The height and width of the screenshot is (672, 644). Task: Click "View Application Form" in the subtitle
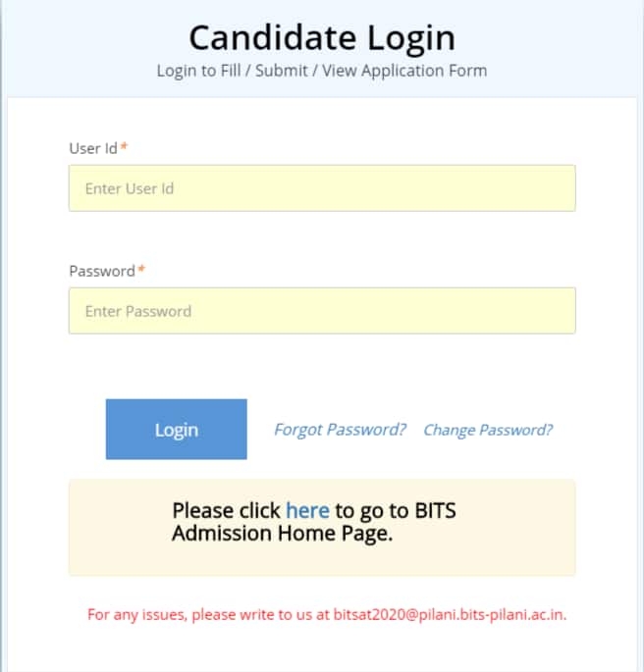tap(404, 71)
